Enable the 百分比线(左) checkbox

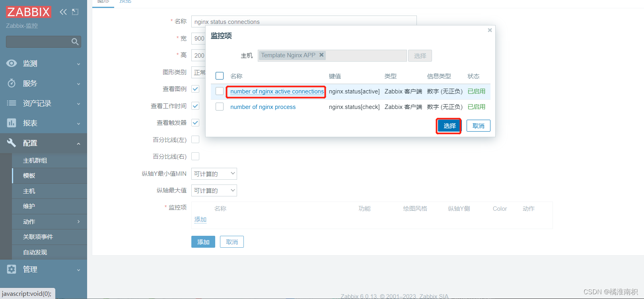pos(195,140)
